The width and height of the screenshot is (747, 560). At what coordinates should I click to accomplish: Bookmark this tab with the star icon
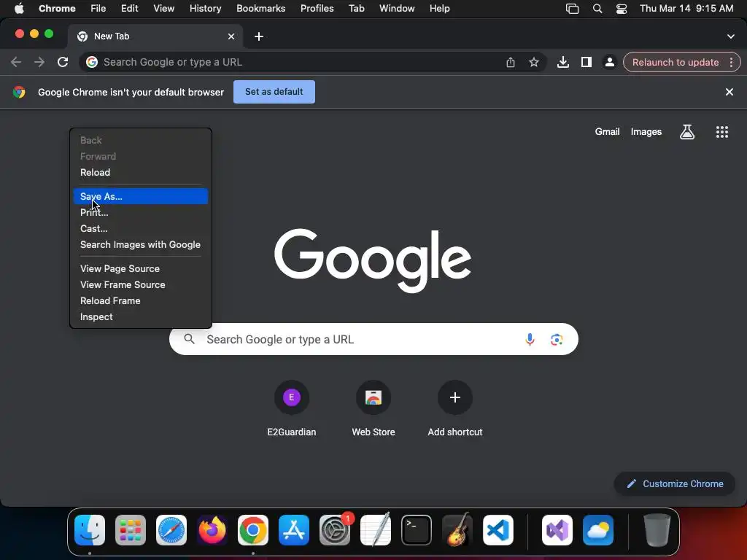pyautogui.click(x=533, y=62)
